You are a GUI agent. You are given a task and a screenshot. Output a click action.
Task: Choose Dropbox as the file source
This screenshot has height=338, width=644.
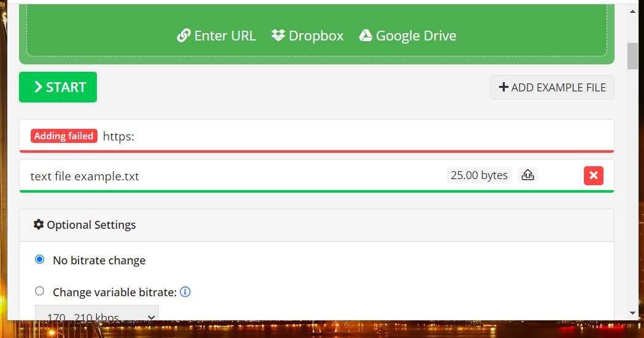tap(307, 36)
